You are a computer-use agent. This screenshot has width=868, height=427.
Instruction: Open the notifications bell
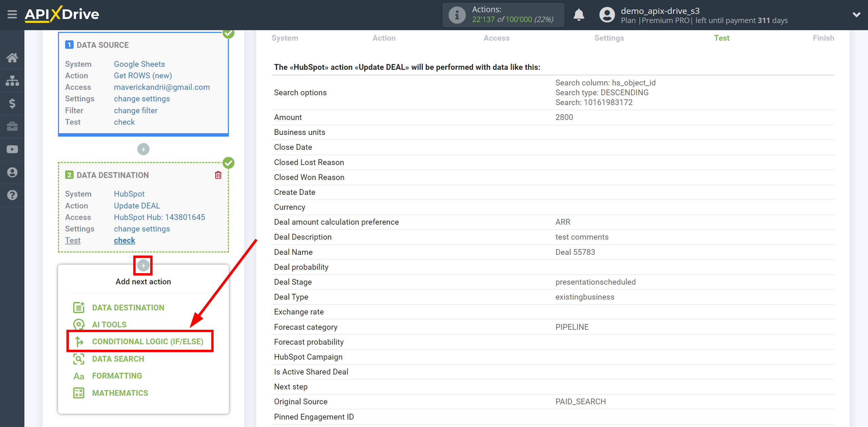(x=579, y=15)
